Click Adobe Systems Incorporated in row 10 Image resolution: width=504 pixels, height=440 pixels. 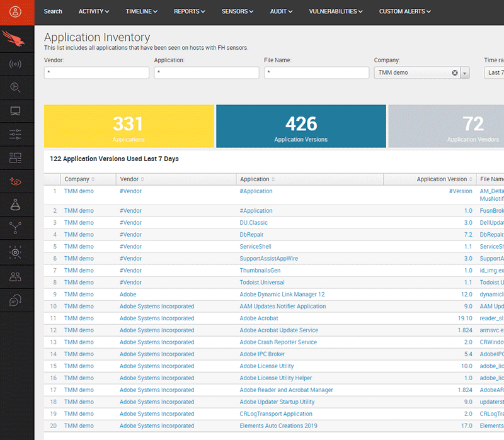click(x=157, y=307)
